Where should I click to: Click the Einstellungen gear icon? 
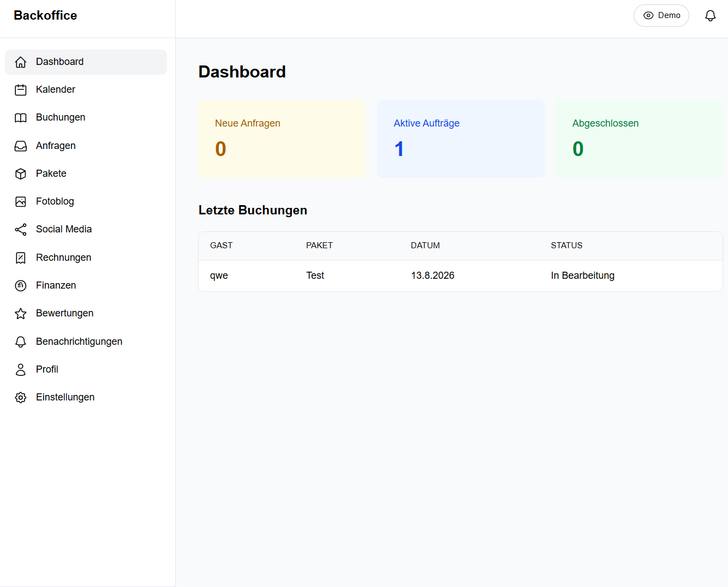tap(21, 398)
